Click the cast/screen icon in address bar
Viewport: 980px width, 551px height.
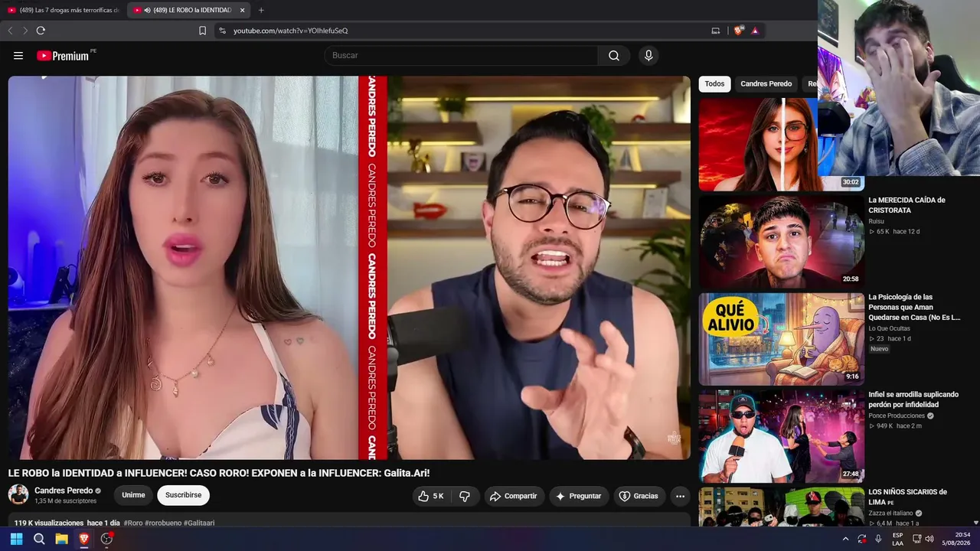tap(716, 31)
